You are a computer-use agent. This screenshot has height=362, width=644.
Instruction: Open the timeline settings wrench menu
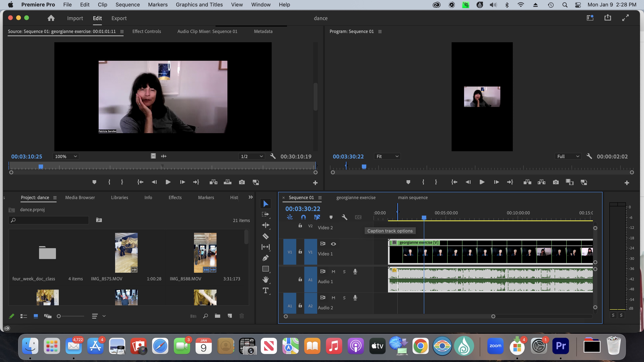[345, 217]
